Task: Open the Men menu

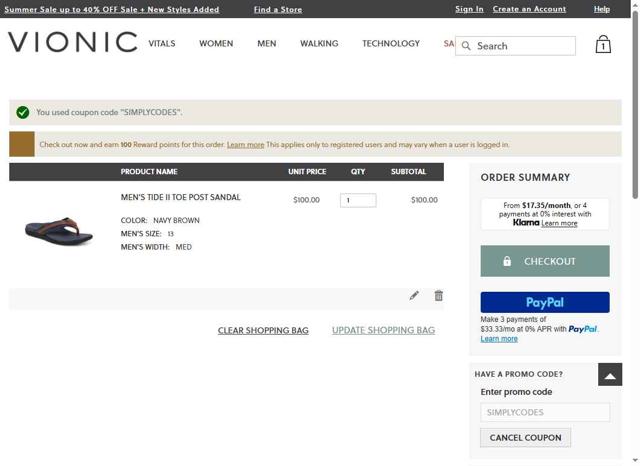Action: click(x=267, y=43)
